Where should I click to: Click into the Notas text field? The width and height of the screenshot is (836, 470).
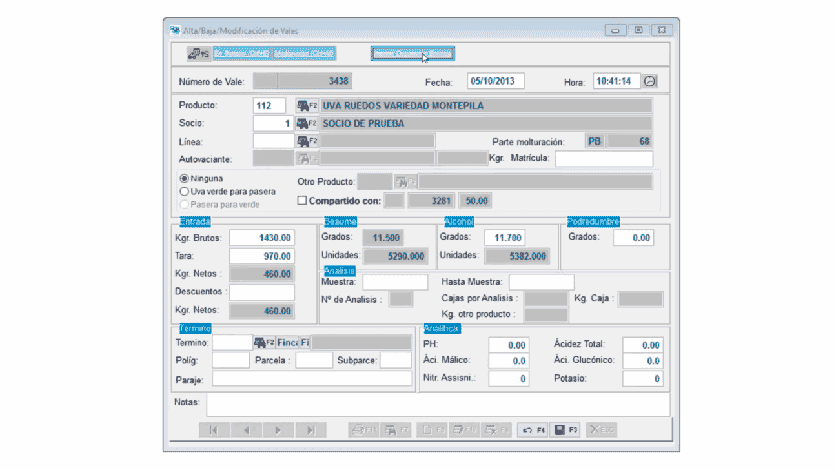point(437,404)
